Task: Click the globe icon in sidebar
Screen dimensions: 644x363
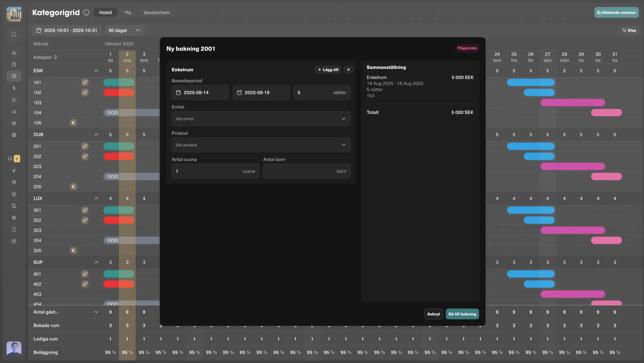Action: click(14, 135)
